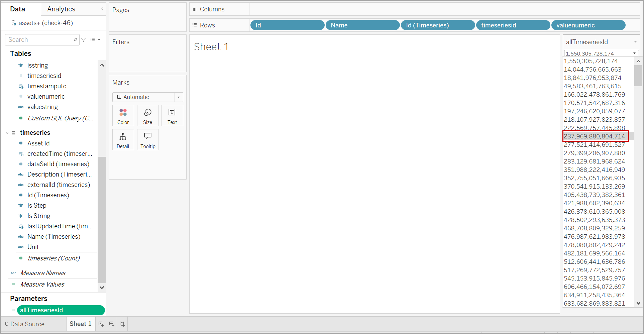Click the Text marks card icon
Image resolution: width=644 pixels, height=334 pixels.
172,116
